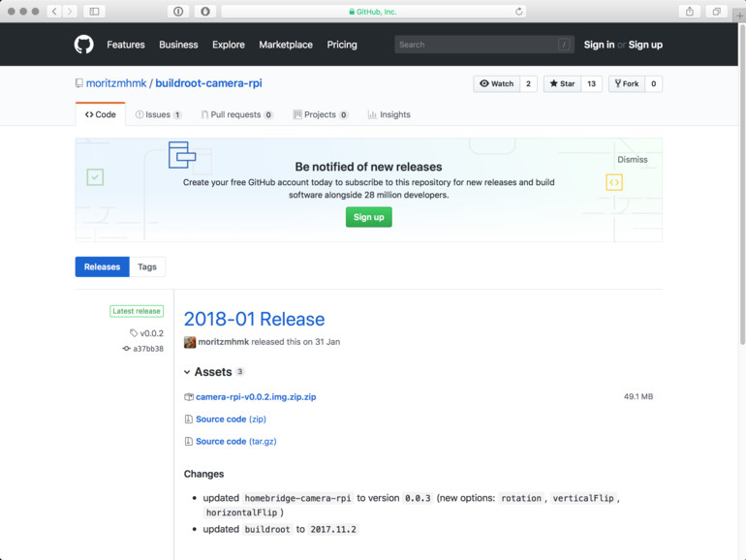Viewport: 746px width, 560px height.
Task: Focus the GitHub search field
Action: [x=484, y=45]
